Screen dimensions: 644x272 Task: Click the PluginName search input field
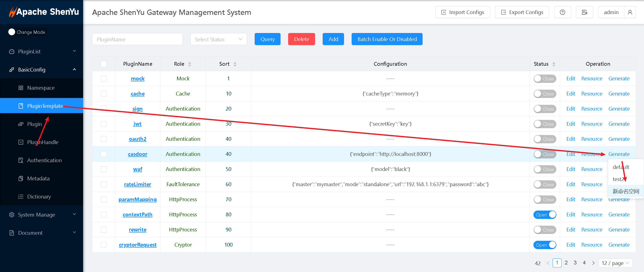137,39
